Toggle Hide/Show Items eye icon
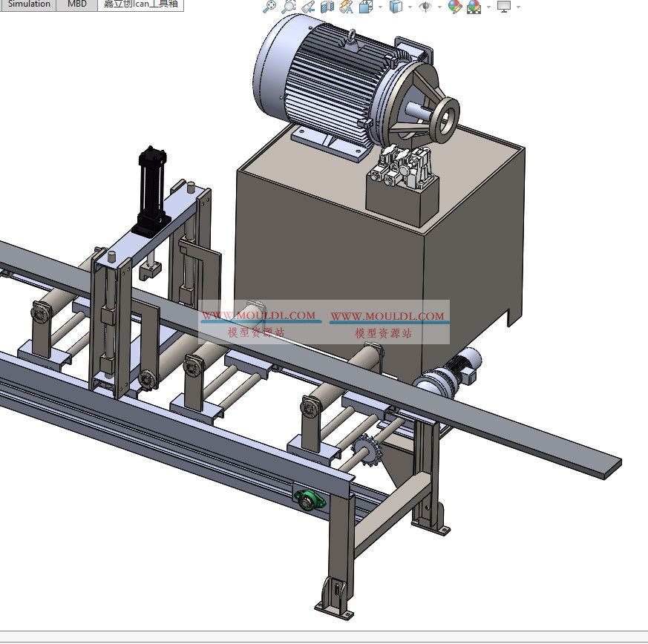 425,7
